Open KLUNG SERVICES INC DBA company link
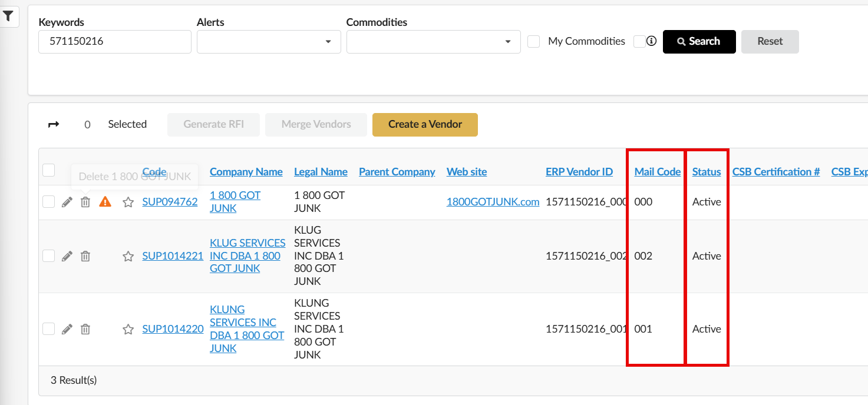The image size is (868, 405). click(x=247, y=328)
